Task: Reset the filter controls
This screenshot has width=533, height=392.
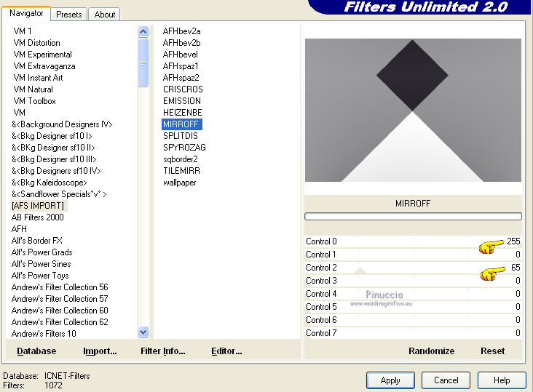Action: (x=492, y=351)
